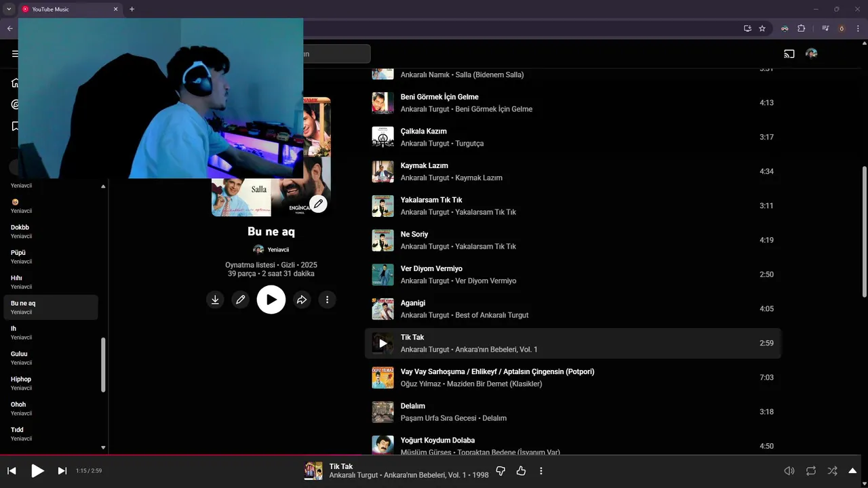
Task: Play Yoğurt Koydum Dolaba song
Action: [437, 441]
